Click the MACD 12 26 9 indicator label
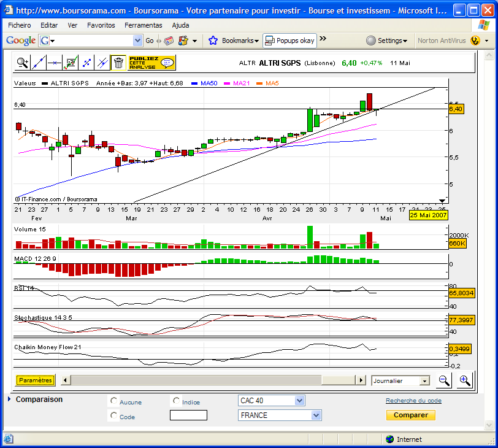This screenshot has height=448, width=498. coord(35,258)
